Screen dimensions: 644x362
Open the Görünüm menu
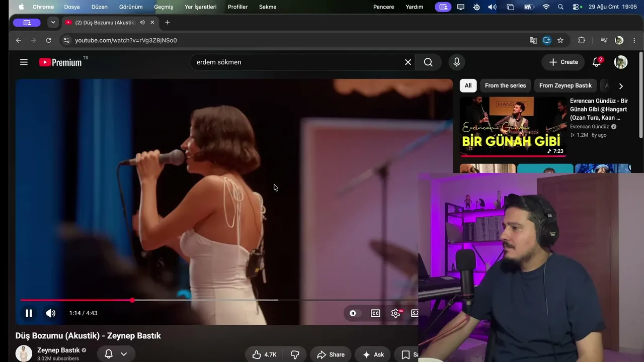coord(131,7)
